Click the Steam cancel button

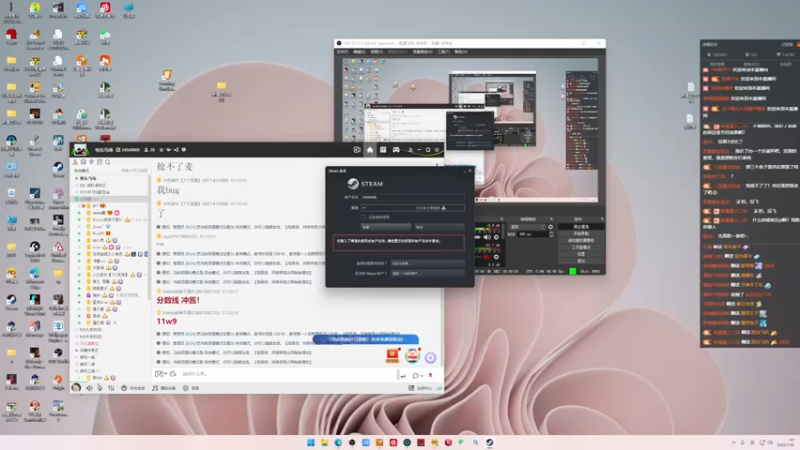pos(439,227)
